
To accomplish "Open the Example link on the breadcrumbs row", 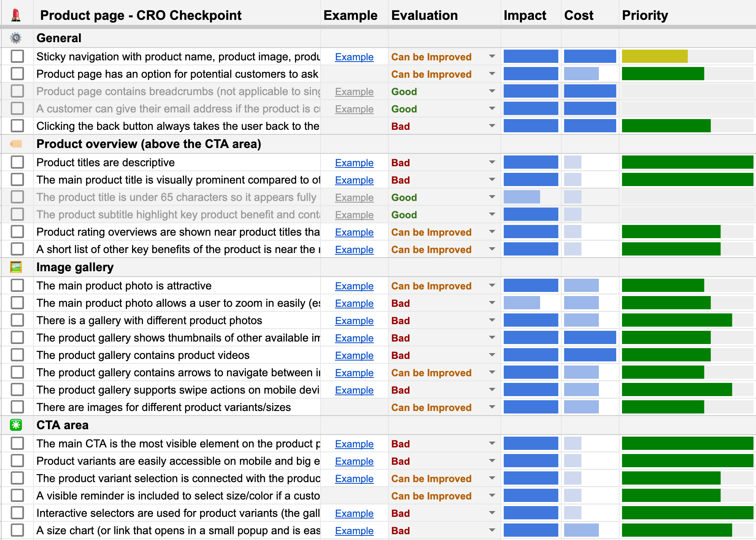I will click(354, 91).
